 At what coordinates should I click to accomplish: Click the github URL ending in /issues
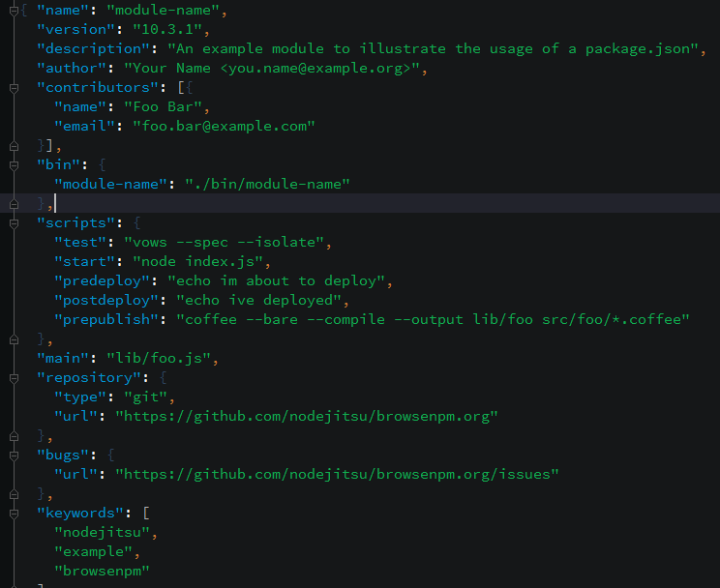pos(337,475)
